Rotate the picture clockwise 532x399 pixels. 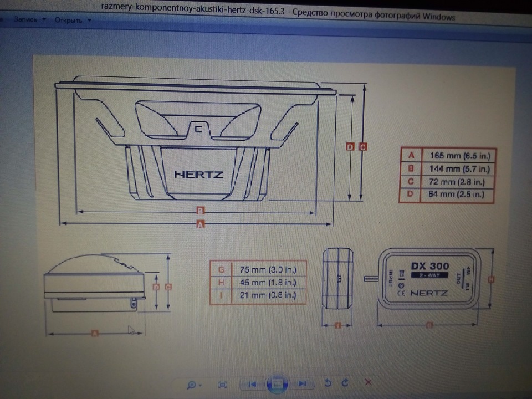pos(345,383)
